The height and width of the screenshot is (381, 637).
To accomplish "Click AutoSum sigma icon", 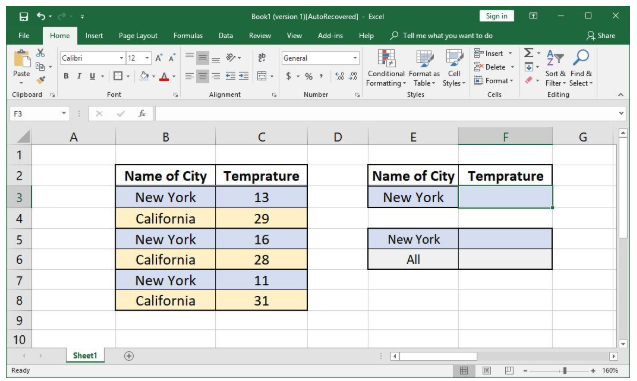I will tap(528, 53).
